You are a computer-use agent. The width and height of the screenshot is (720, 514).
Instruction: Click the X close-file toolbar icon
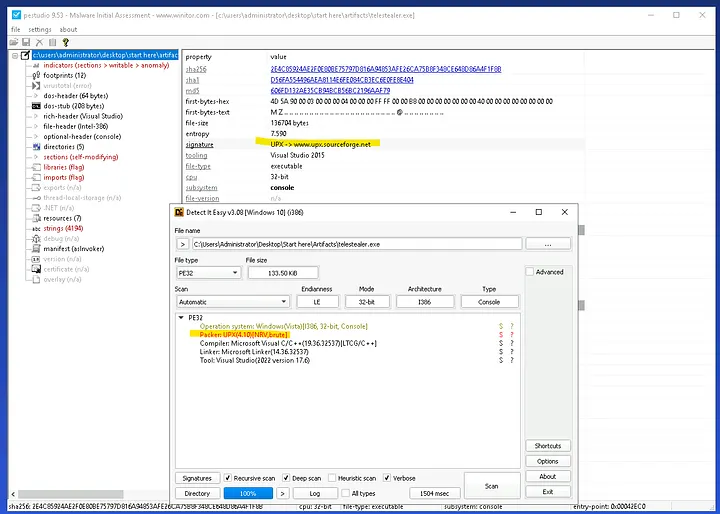[x=39, y=42]
